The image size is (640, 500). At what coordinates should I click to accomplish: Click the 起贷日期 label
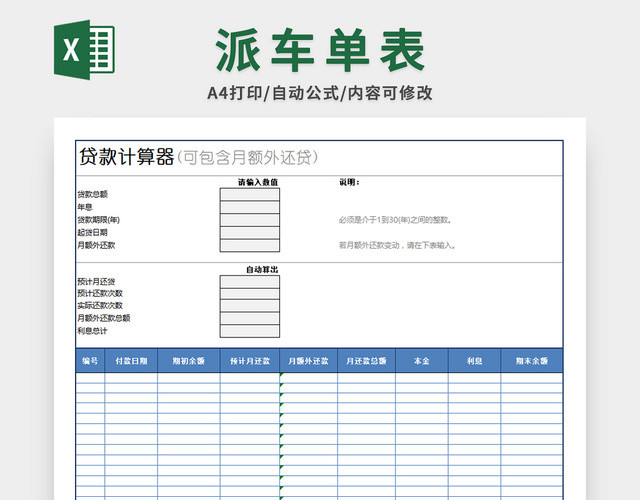click(x=93, y=233)
